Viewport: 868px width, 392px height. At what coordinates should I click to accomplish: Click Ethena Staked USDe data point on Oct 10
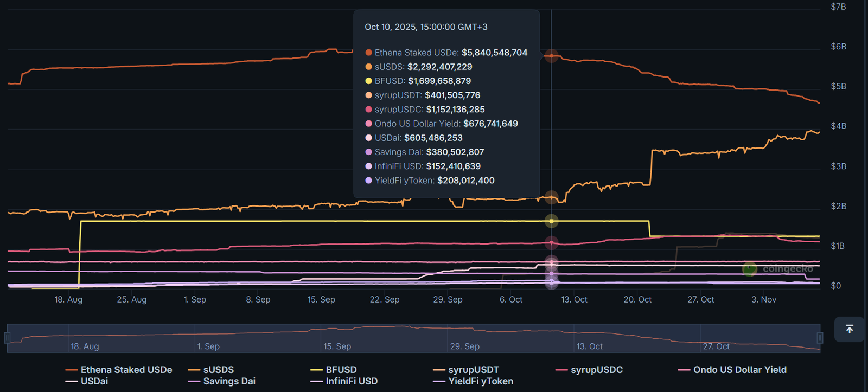pyautogui.click(x=551, y=56)
